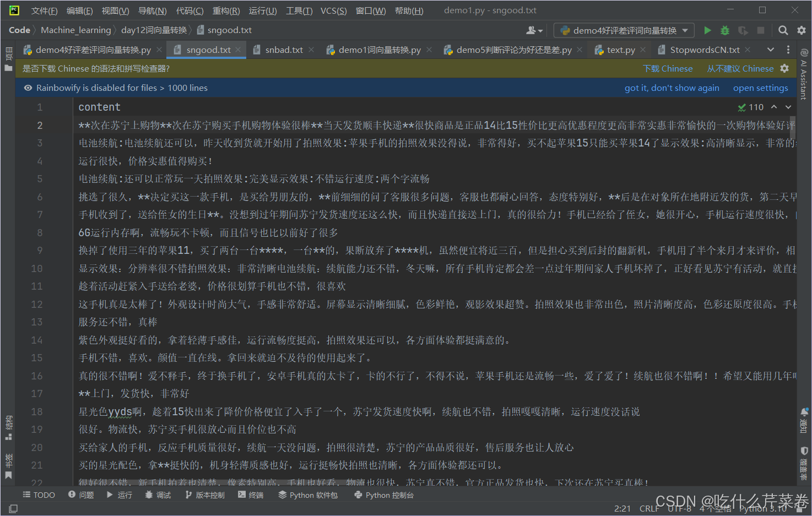The height and width of the screenshot is (516, 812).
Task: Open Search Everywhere magnifier icon
Action: [783, 30]
